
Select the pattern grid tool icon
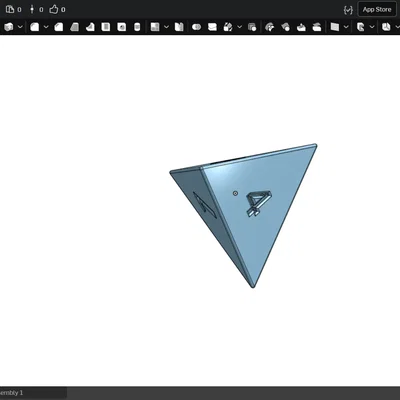[155, 27]
